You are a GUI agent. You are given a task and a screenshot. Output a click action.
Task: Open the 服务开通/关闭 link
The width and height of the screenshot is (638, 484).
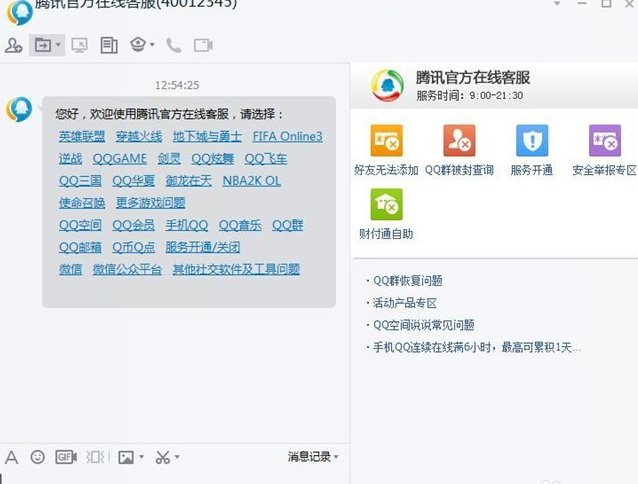pos(203,247)
